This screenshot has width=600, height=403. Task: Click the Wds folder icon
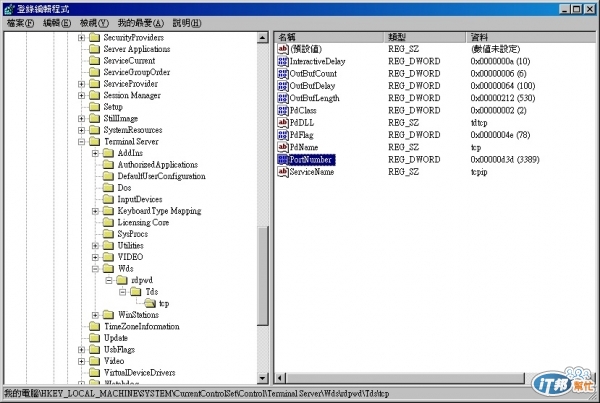108,269
